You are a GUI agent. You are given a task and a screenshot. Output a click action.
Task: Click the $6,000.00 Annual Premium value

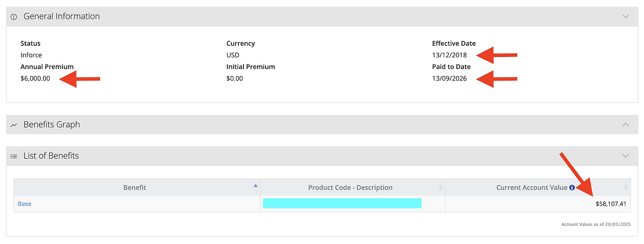[x=35, y=78]
